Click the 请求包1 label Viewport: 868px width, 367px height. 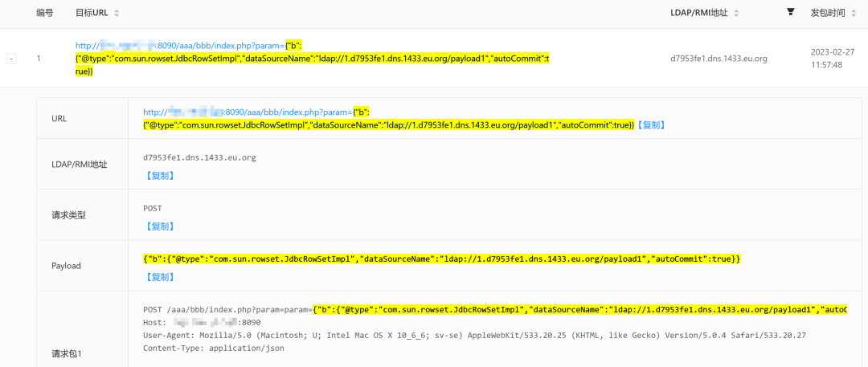point(67,353)
